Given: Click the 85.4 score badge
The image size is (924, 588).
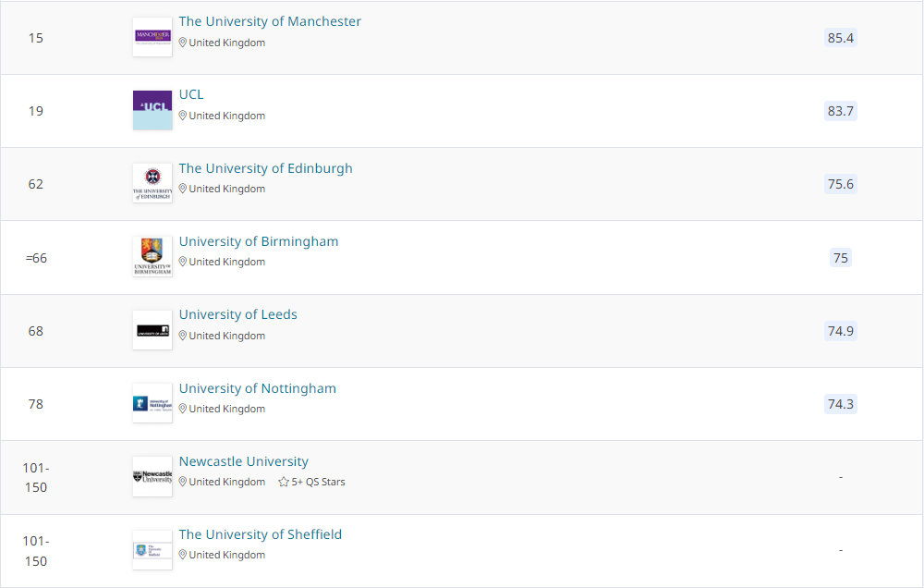Looking at the screenshot, I should click(841, 38).
